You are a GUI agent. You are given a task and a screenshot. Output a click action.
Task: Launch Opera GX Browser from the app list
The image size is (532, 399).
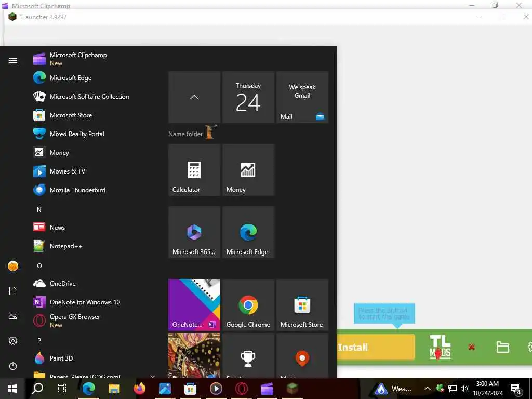95,321
